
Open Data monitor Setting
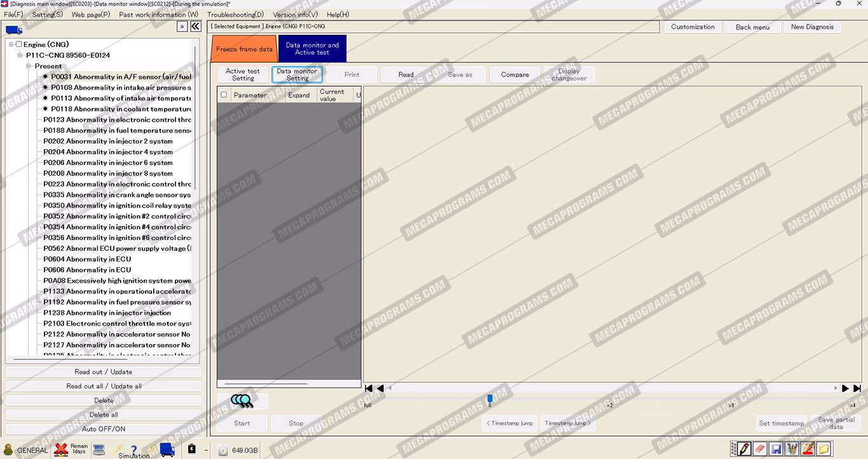tap(297, 75)
